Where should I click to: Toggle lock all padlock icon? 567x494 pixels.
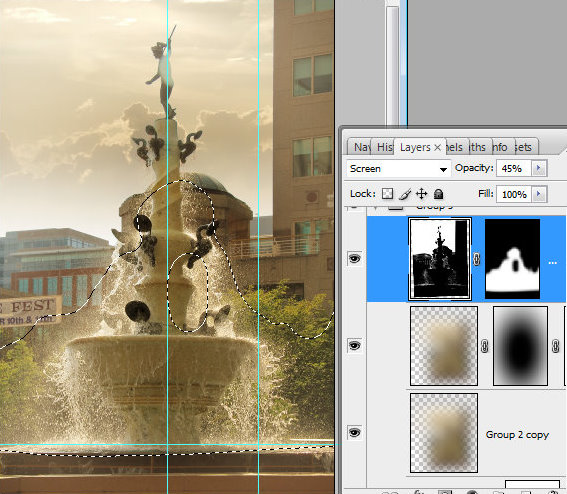click(x=438, y=194)
